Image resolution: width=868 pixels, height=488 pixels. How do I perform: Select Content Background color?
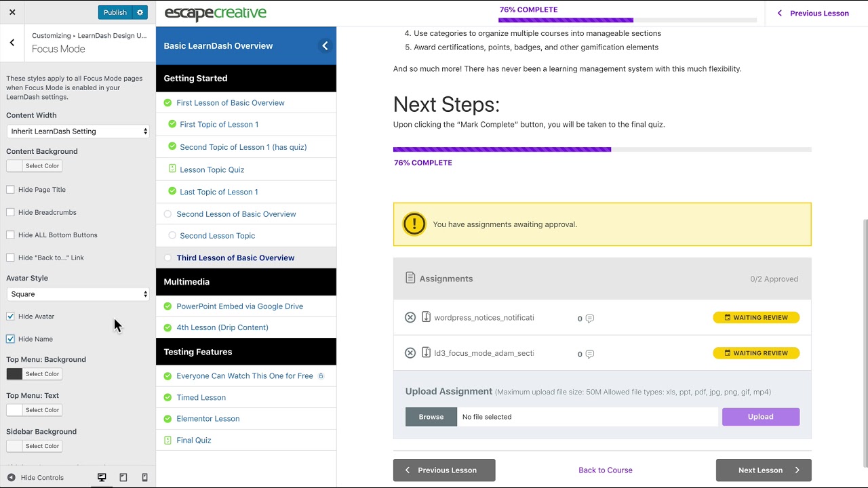[34, 166]
